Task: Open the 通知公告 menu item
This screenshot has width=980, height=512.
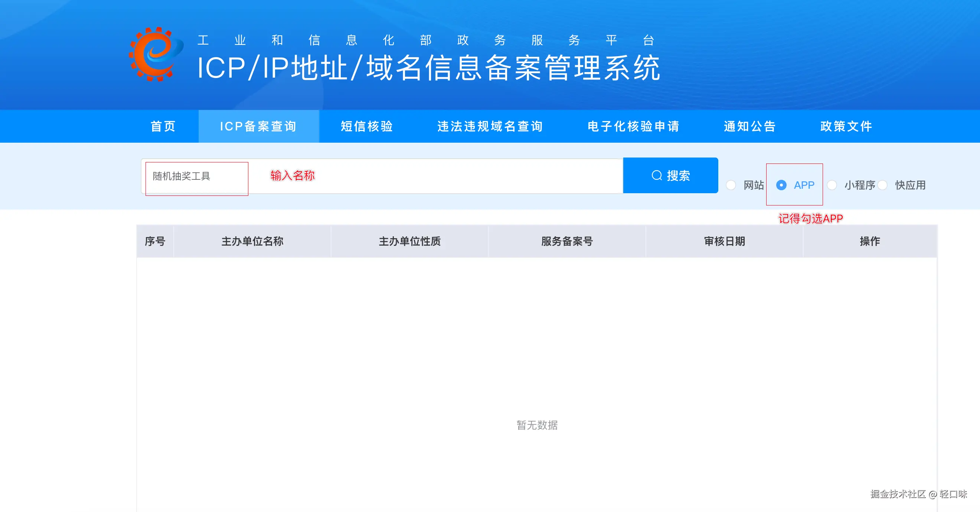Action: [750, 126]
